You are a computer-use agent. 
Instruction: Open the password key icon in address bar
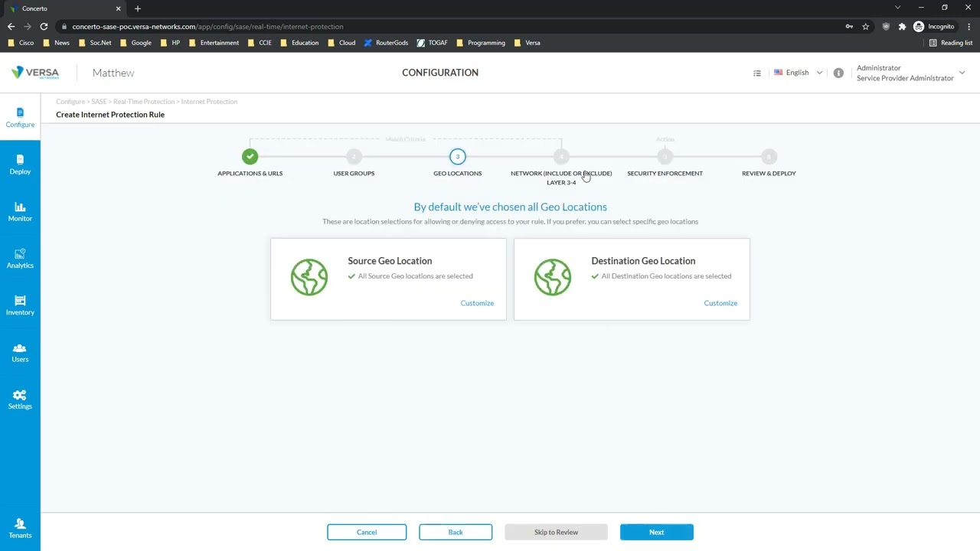[x=849, y=26]
